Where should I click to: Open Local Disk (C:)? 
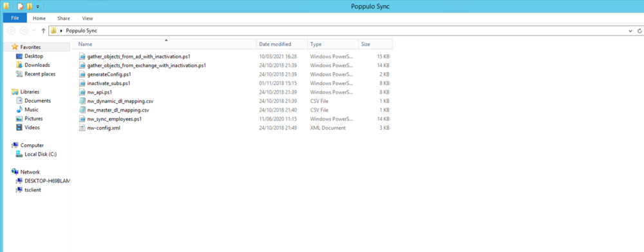pyautogui.click(x=40, y=154)
